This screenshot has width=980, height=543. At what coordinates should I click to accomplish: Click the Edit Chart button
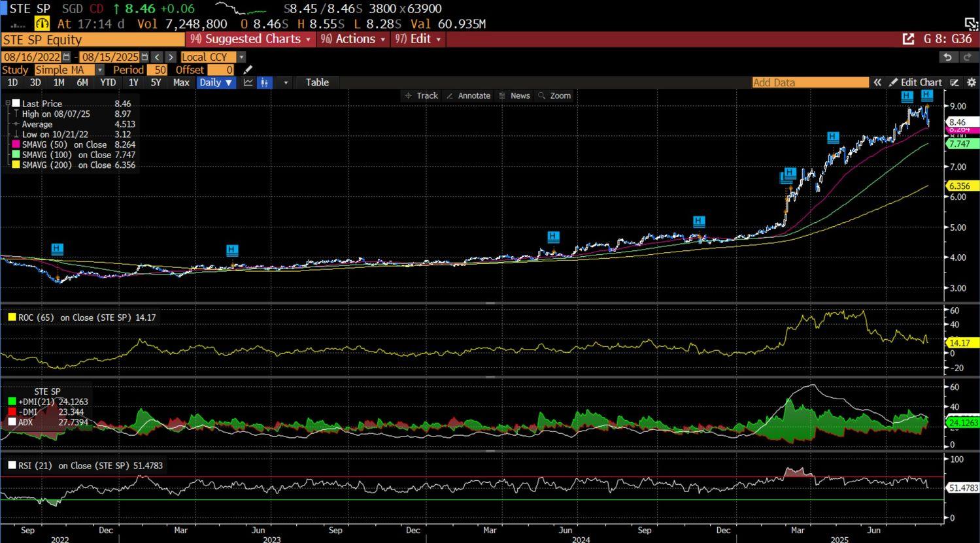[x=915, y=82]
